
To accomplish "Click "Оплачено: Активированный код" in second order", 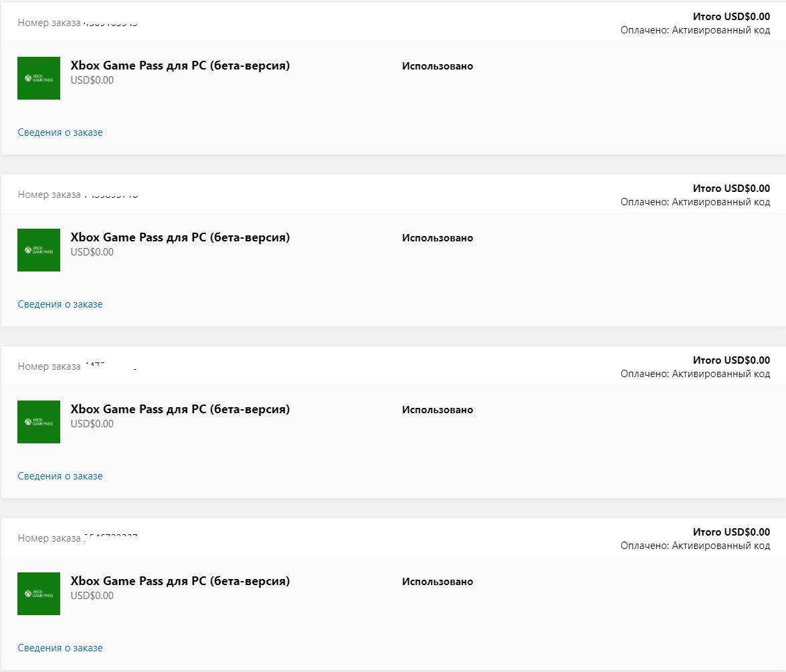I will click(x=695, y=202).
